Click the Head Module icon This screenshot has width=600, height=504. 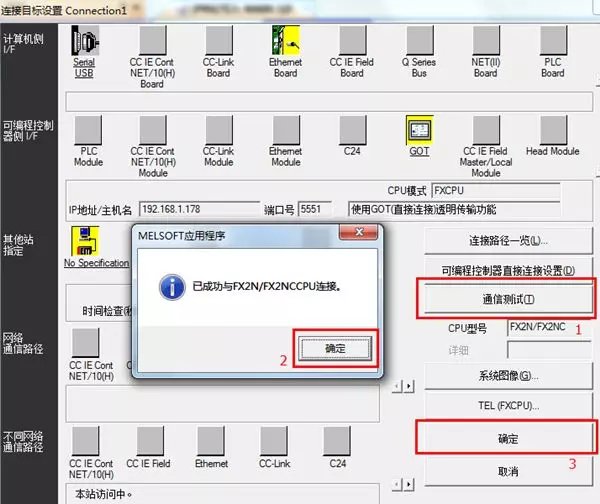click(x=552, y=131)
